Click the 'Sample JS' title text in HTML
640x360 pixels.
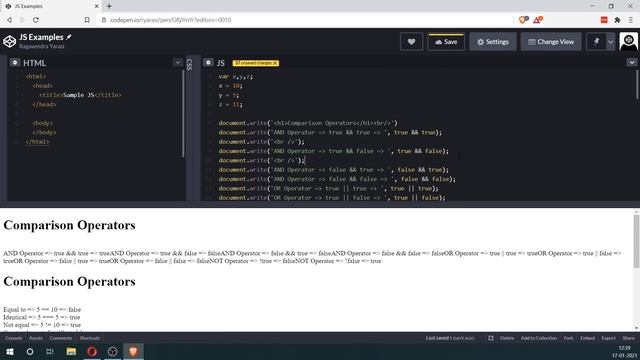click(78, 95)
